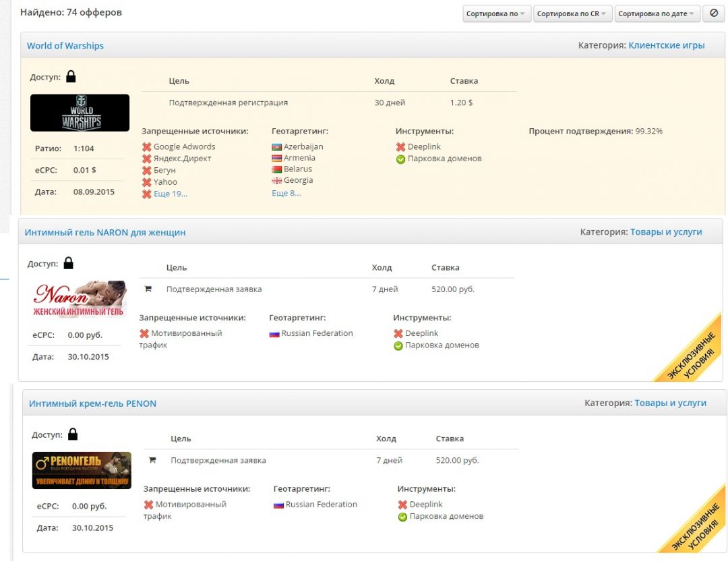Click the eCPC value "0.01 $"

[x=84, y=170]
